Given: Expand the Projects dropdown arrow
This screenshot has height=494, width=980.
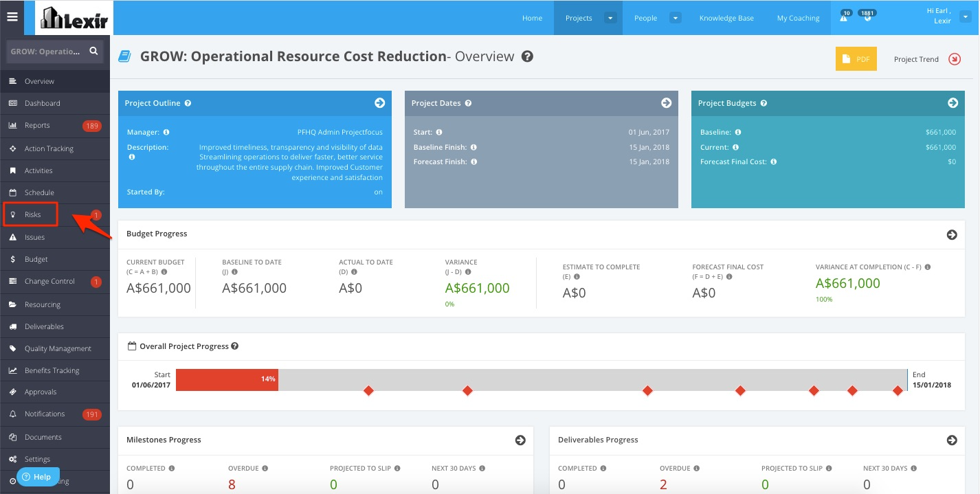Looking at the screenshot, I should click(x=610, y=18).
